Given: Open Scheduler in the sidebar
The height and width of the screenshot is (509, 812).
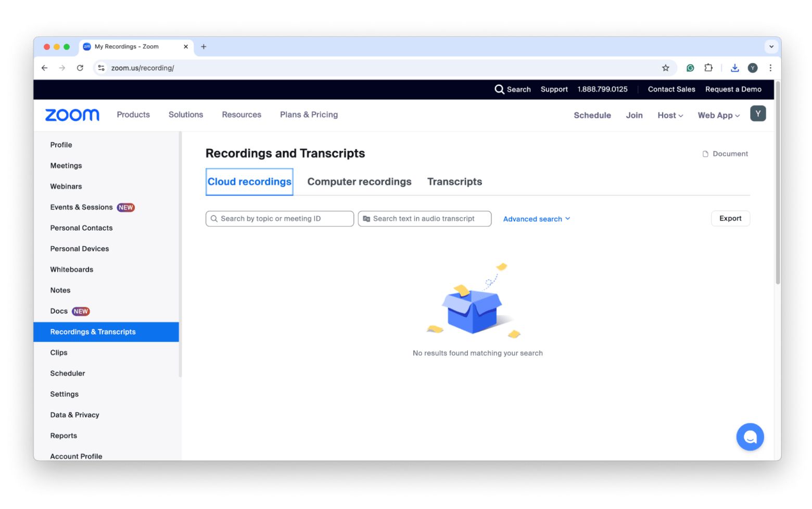Looking at the screenshot, I should point(68,374).
